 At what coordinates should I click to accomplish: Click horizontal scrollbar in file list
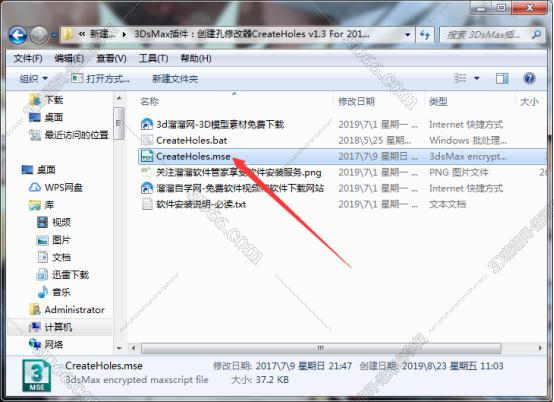321,348
